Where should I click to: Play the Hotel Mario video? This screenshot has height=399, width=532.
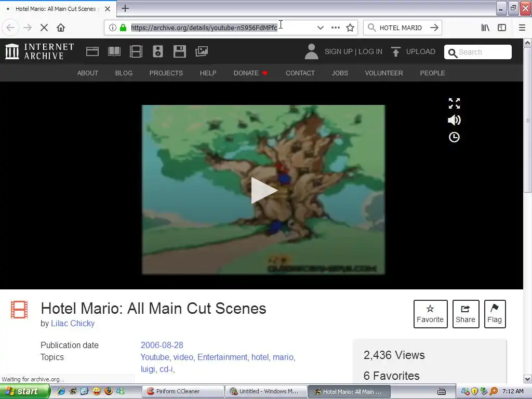pyautogui.click(x=264, y=190)
